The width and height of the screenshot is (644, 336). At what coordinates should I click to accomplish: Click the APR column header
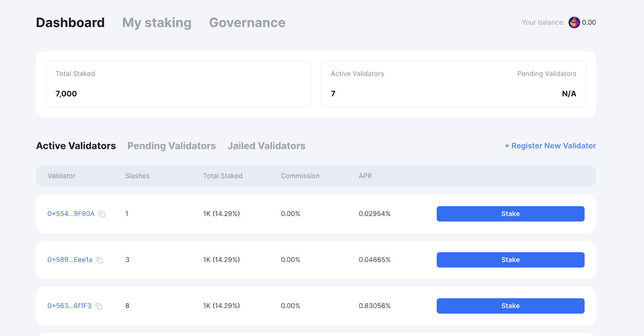[x=365, y=176]
